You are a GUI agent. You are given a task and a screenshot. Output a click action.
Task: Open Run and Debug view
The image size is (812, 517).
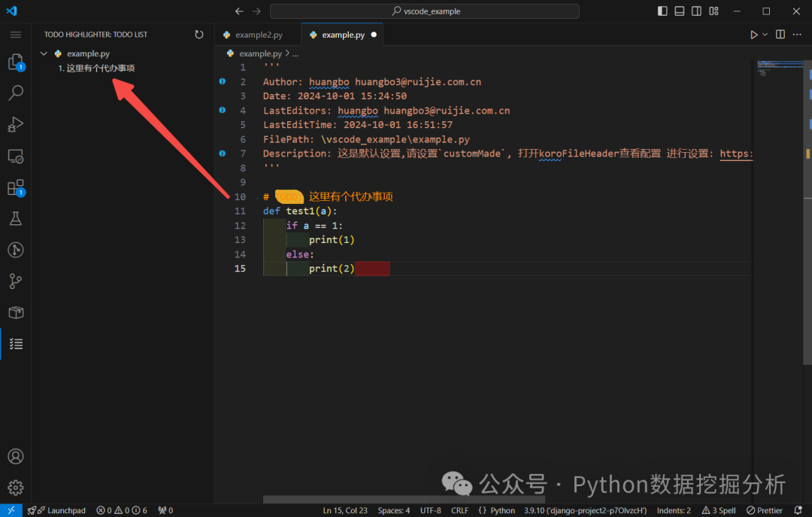[16, 124]
